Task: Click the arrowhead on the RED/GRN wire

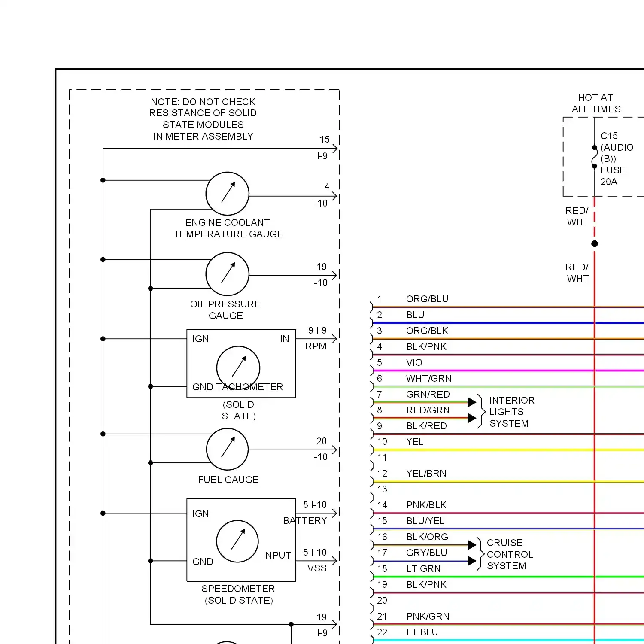Action: point(472,418)
